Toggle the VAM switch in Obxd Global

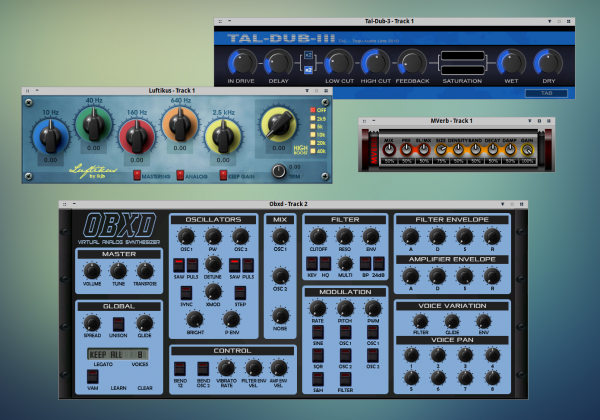point(92,377)
